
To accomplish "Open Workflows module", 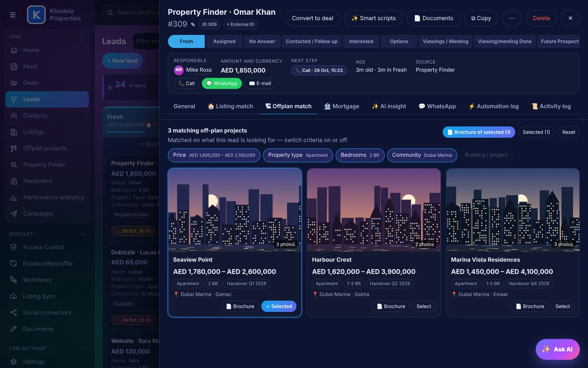I will click(47, 280).
